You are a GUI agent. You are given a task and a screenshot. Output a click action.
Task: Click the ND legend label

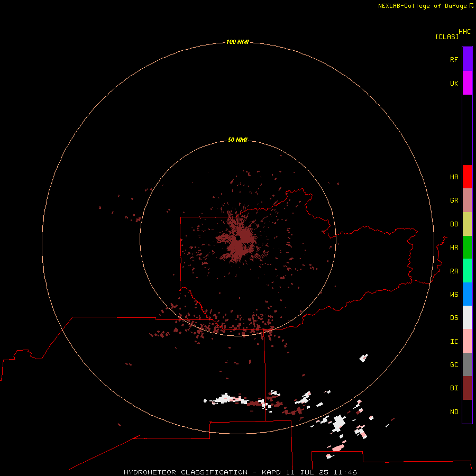point(454,412)
